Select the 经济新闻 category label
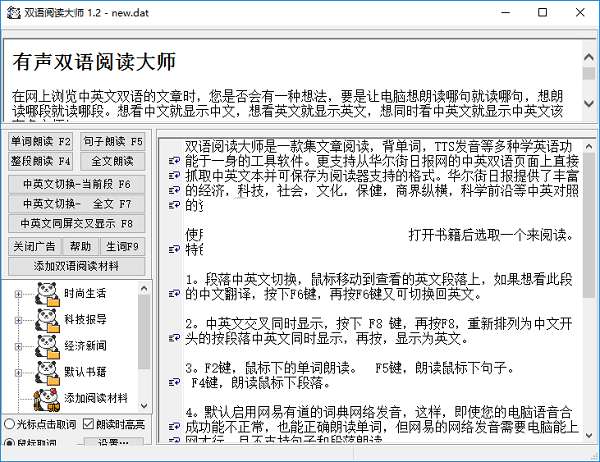Screen dimensions: 600x462 click(x=85, y=346)
